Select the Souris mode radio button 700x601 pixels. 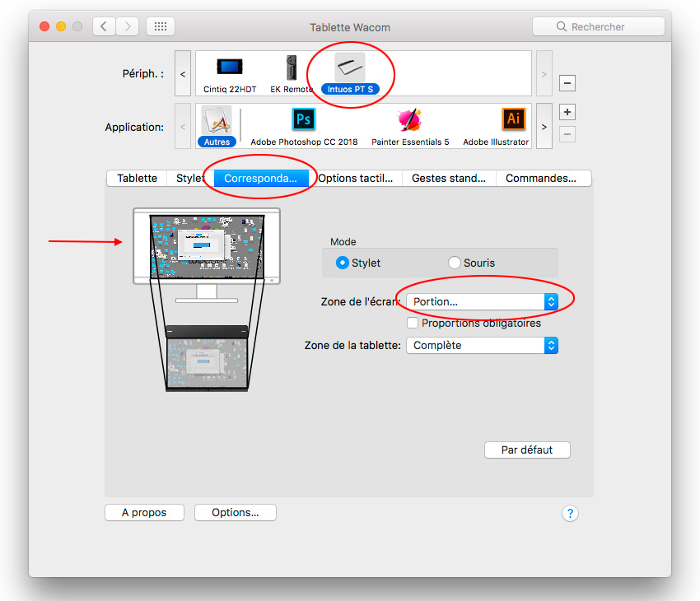pos(455,263)
